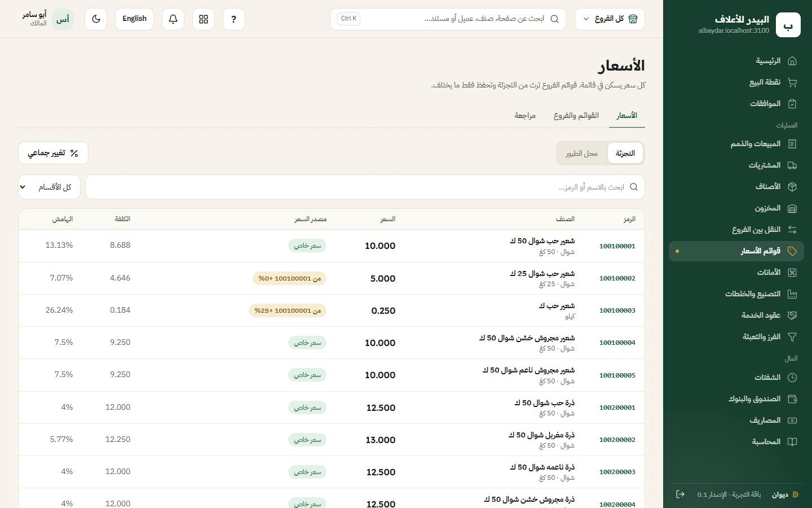Click the ب company logo tile
The height and width of the screenshot is (508, 812).
pyautogui.click(x=788, y=25)
